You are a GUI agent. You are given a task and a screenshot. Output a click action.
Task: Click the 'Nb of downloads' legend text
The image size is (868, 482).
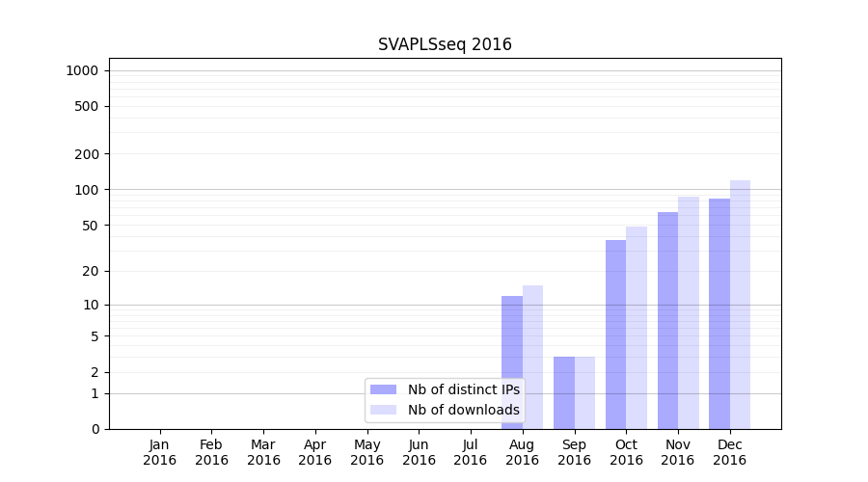(463, 410)
